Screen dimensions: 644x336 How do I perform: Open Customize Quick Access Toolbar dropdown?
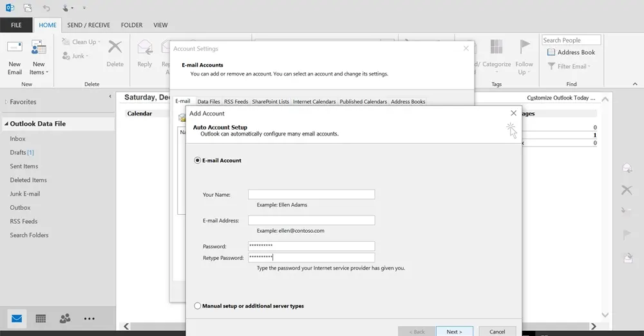point(84,8)
